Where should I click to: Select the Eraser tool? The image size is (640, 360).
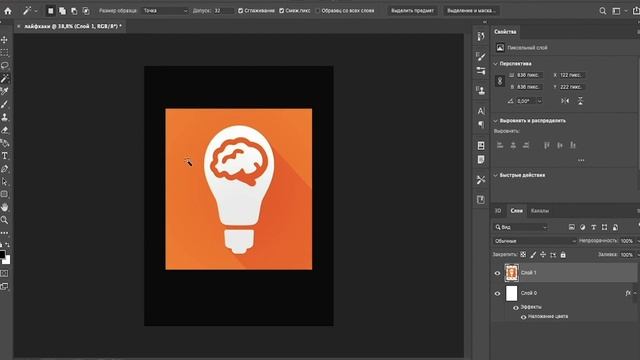pyautogui.click(x=4, y=130)
